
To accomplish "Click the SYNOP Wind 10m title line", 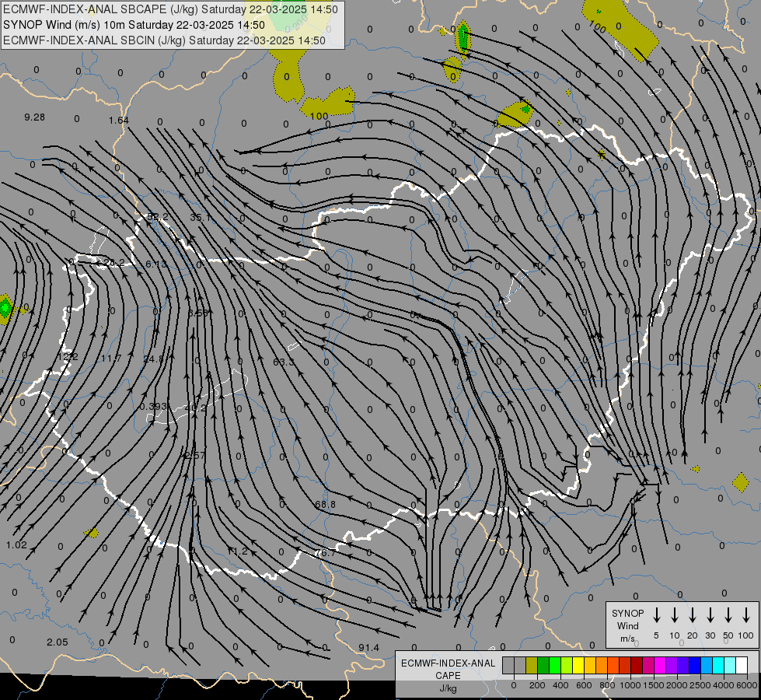I will pyautogui.click(x=134, y=25).
